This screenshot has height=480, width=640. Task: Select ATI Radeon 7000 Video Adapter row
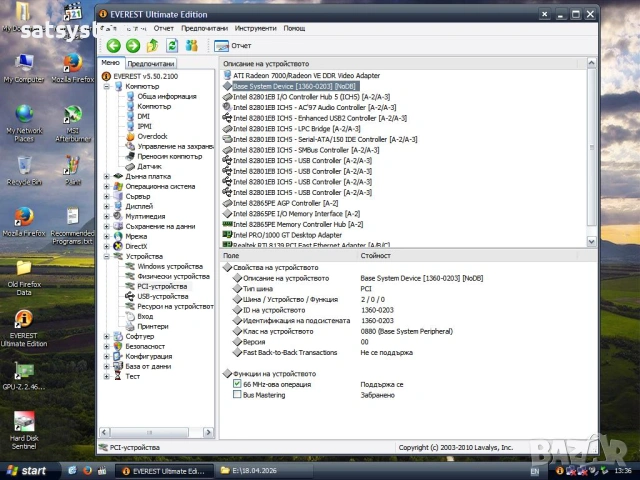(x=307, y=76)
